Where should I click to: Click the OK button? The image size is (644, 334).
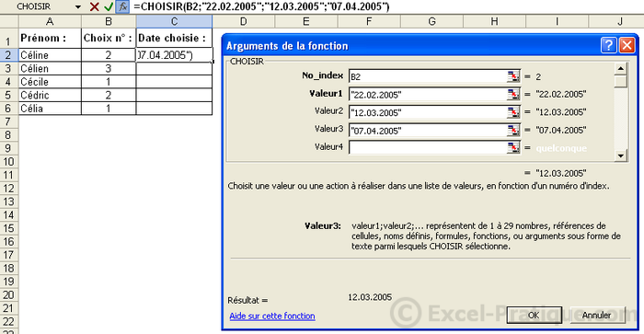[534, 315]
